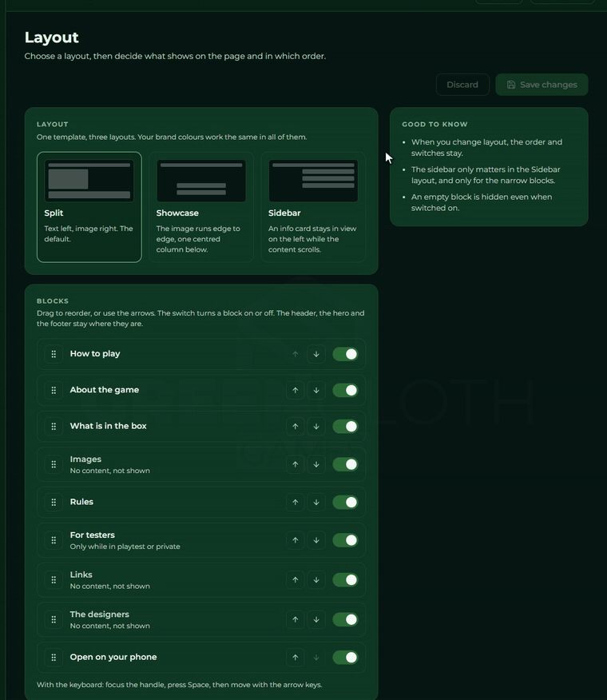Select the Split layout card
Image resolution: width=607 pixels, height=700 pixels.
89,207
